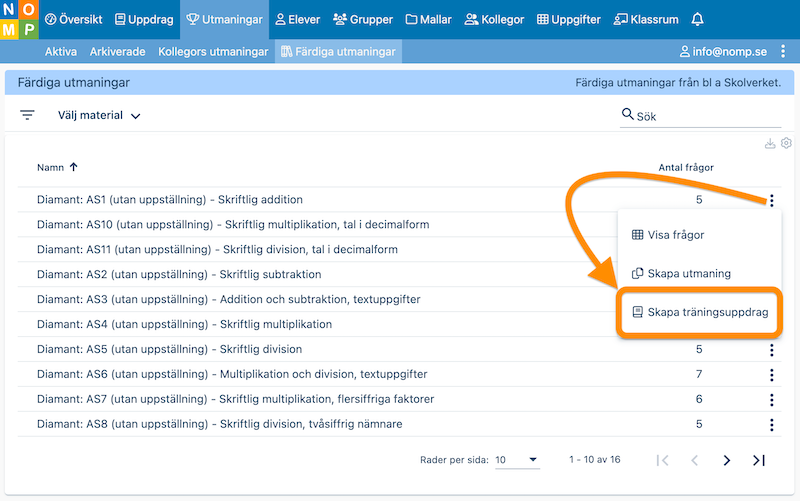Open the info@nomp.se account menu
Image resolution: width=800 pixels, height=501 pixels.
click(x=723, y=51)
